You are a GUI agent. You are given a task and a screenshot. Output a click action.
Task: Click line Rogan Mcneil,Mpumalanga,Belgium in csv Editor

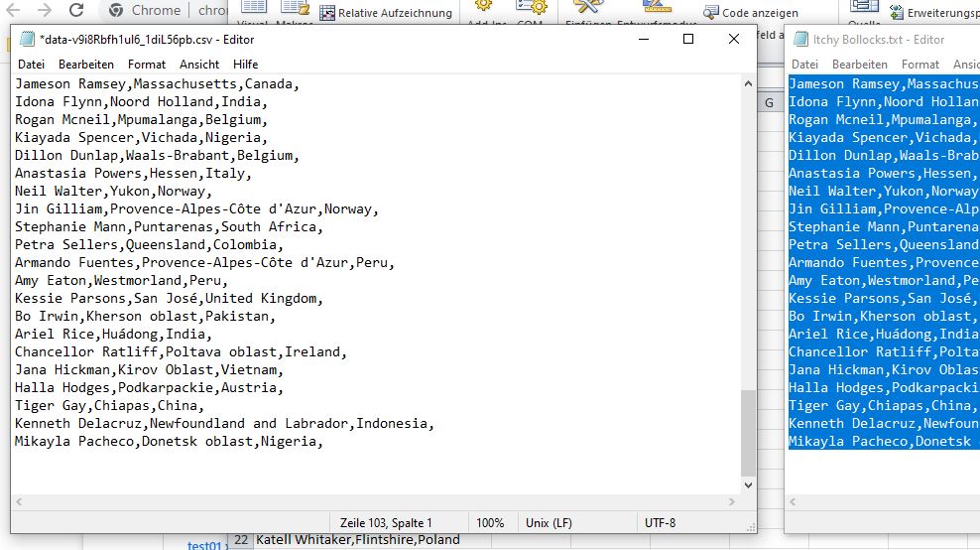point(141,119)
